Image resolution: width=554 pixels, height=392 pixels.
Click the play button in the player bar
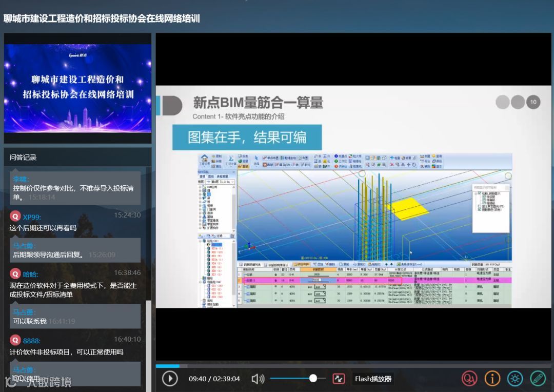tap(170, 379)
